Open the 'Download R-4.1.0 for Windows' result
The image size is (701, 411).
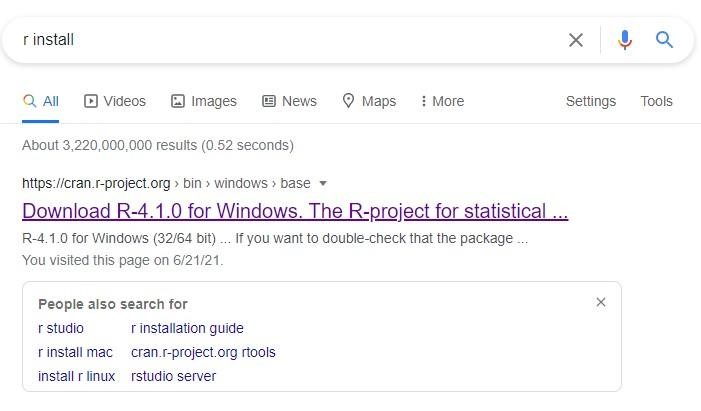[x=295, y=211]
